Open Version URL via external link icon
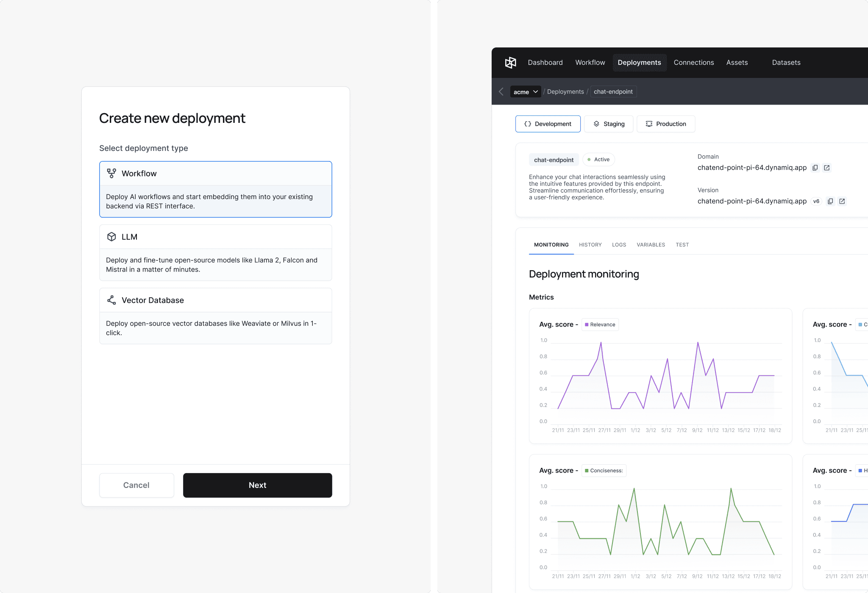868x593 pixels. point(842,201)
